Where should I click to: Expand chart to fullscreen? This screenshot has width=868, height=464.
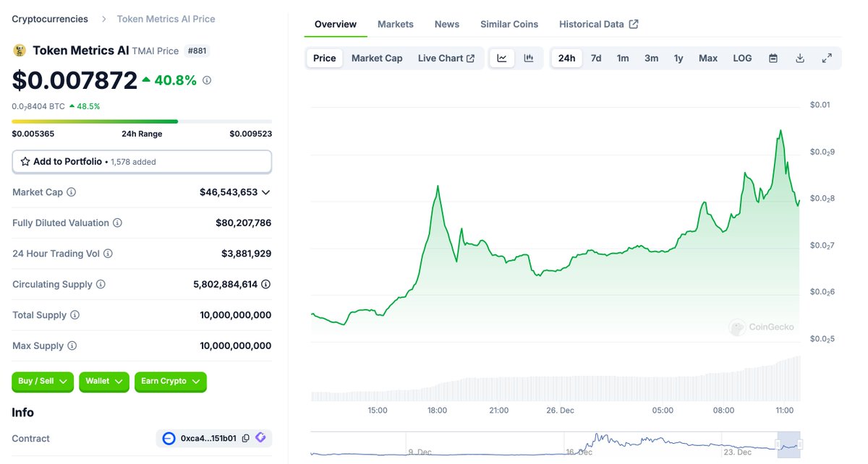point(827,58)
